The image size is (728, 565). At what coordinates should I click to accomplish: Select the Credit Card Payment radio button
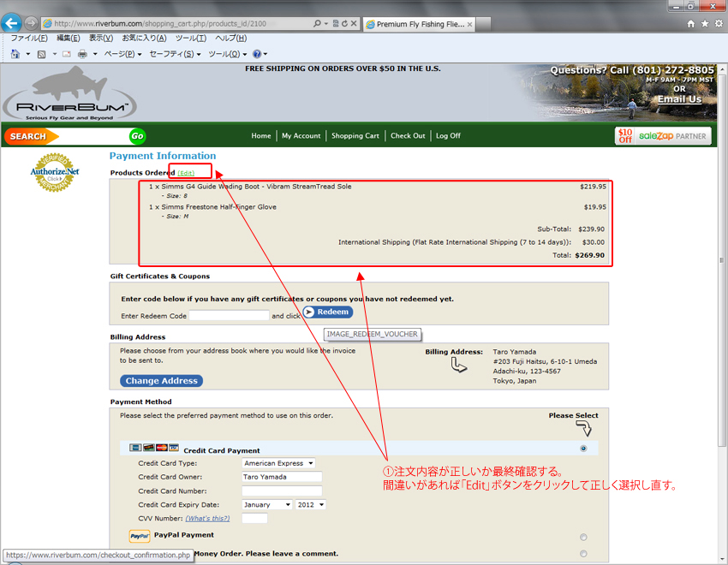click(x=583, y=449)
